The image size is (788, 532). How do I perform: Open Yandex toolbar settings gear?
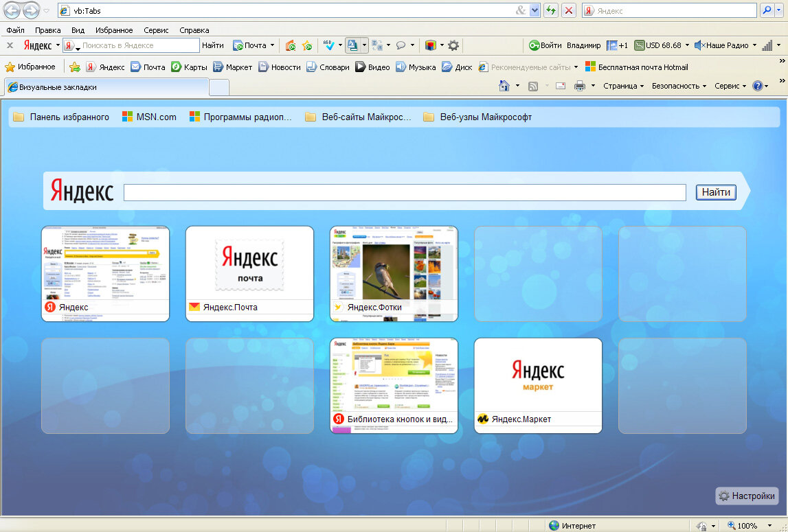click(453, 45)
